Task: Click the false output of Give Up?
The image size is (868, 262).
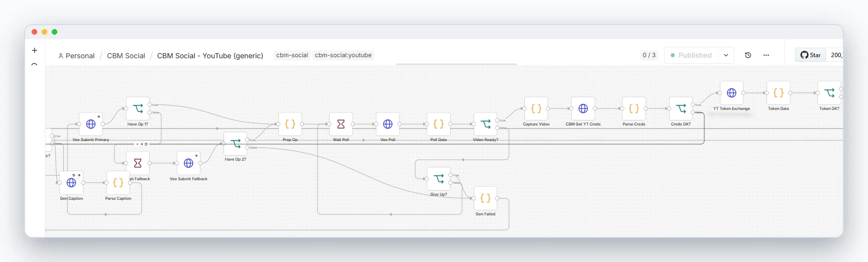Action: pos(450,183)
